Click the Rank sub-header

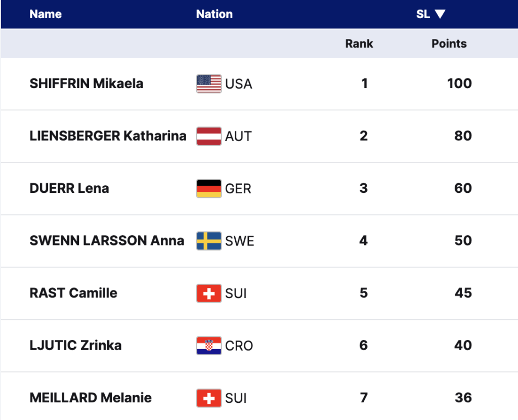coord(359,44)
